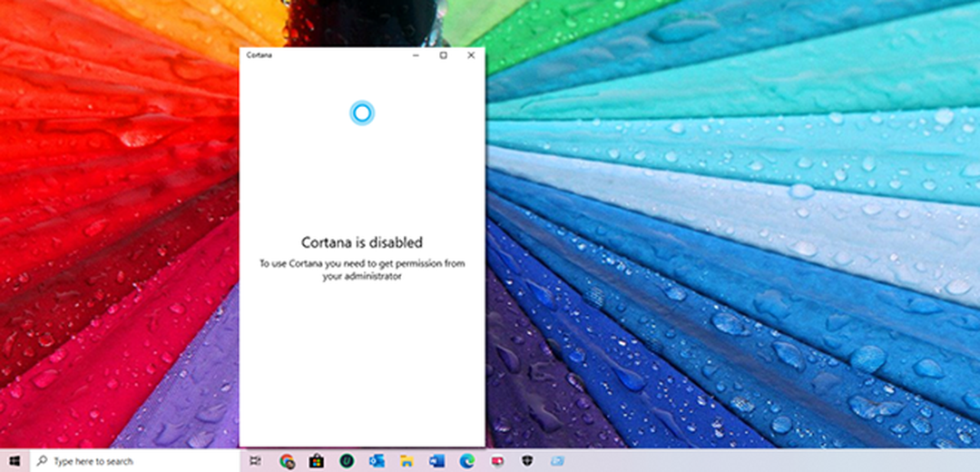Launch Microsoft Word from the taskbar
The width and height of the screenshot is (980, 472).
[x=436, y=461]
